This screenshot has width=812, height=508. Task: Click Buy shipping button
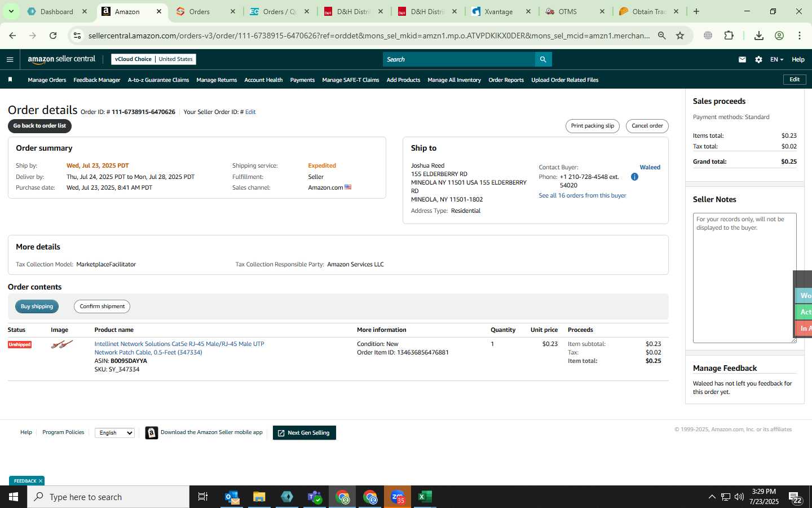(x=37, y=306)
